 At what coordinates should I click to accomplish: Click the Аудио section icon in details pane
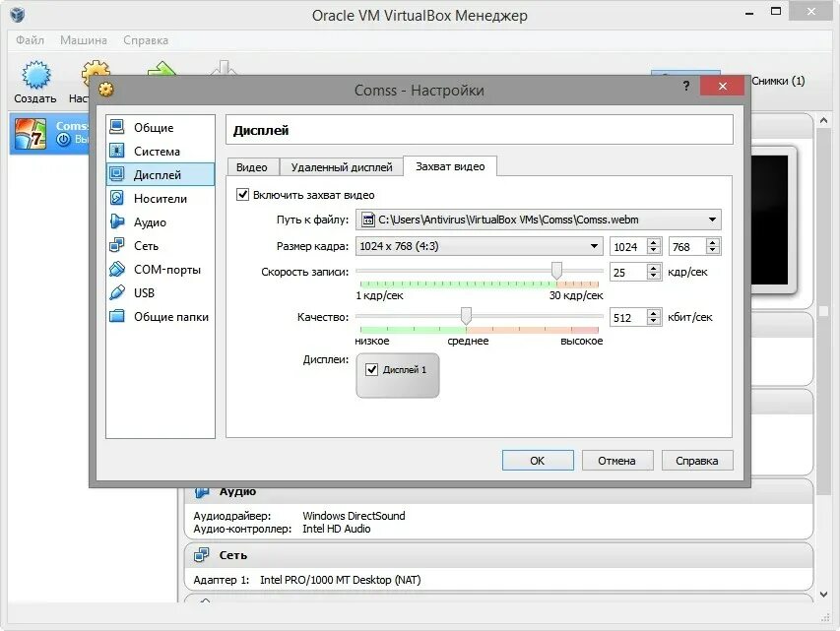coord(202,492)
